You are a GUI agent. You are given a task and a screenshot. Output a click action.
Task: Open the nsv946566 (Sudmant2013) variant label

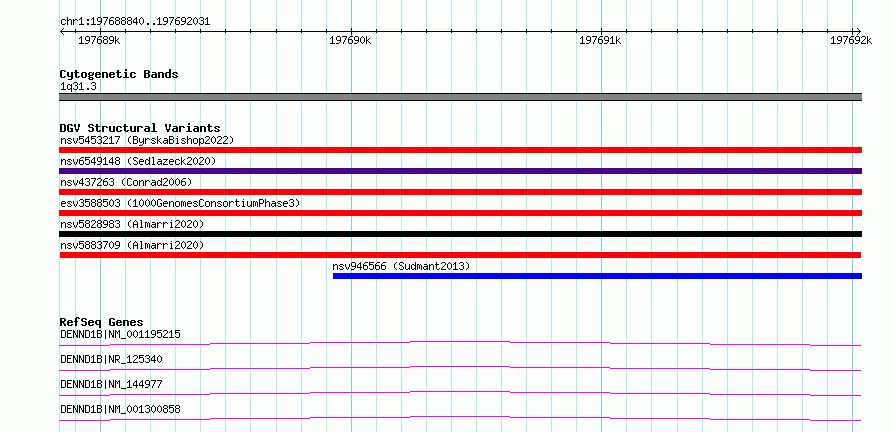[401, 266]
